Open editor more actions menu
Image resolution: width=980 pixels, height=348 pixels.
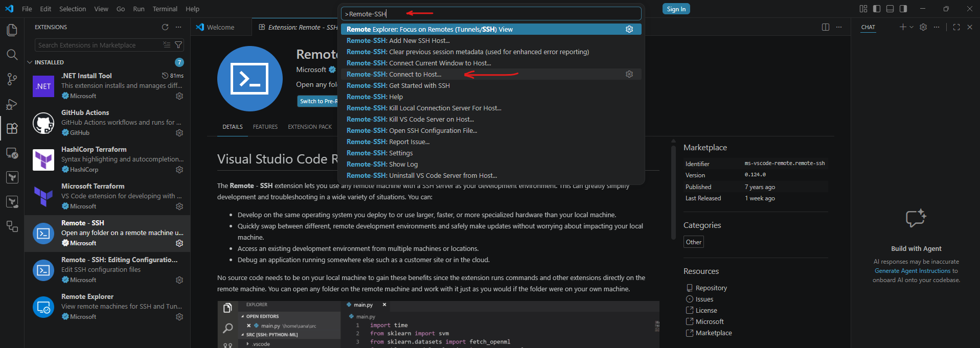[x=839, y=27]
